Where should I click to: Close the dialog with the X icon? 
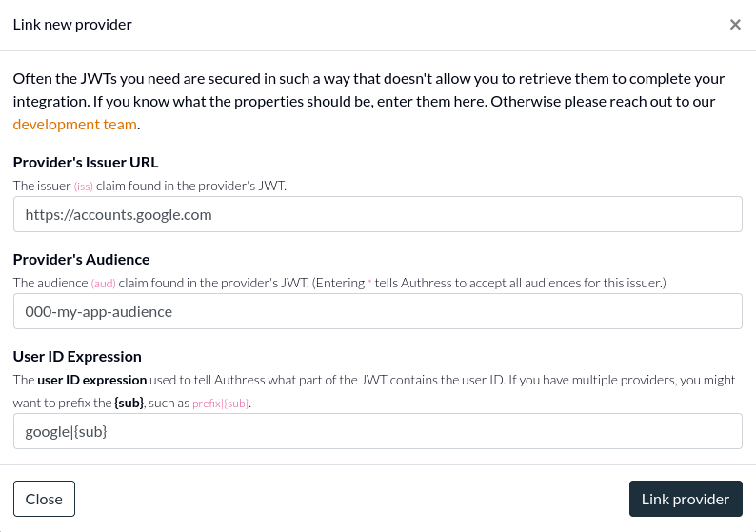pos(735,25)
